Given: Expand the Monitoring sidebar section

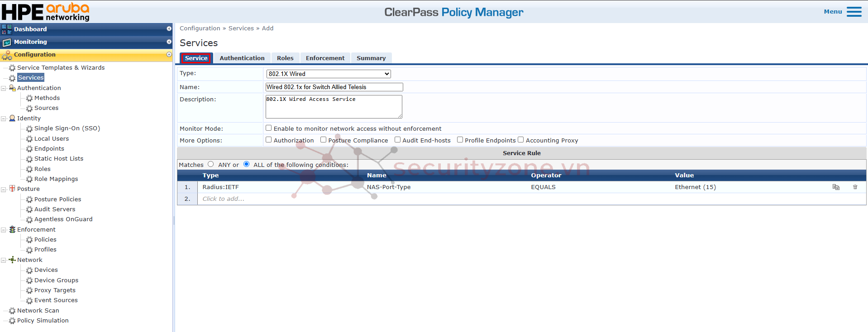Looking at the screenshot, I should (169, 42).
